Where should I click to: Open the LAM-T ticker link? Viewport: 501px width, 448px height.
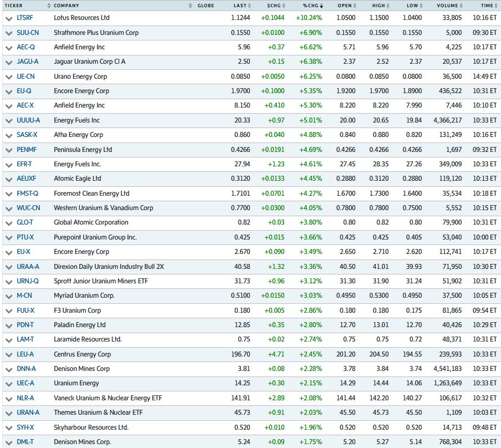click(x=25, y=339)
